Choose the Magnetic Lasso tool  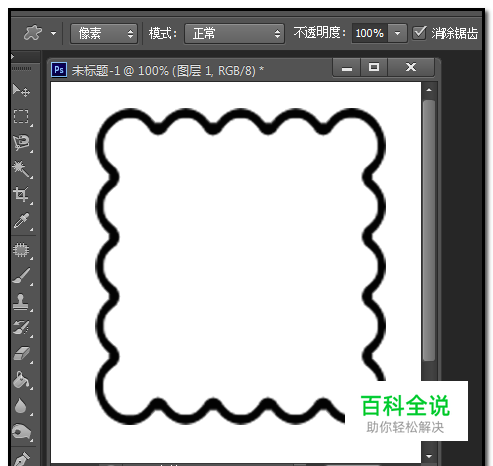[x=22, y=143]
